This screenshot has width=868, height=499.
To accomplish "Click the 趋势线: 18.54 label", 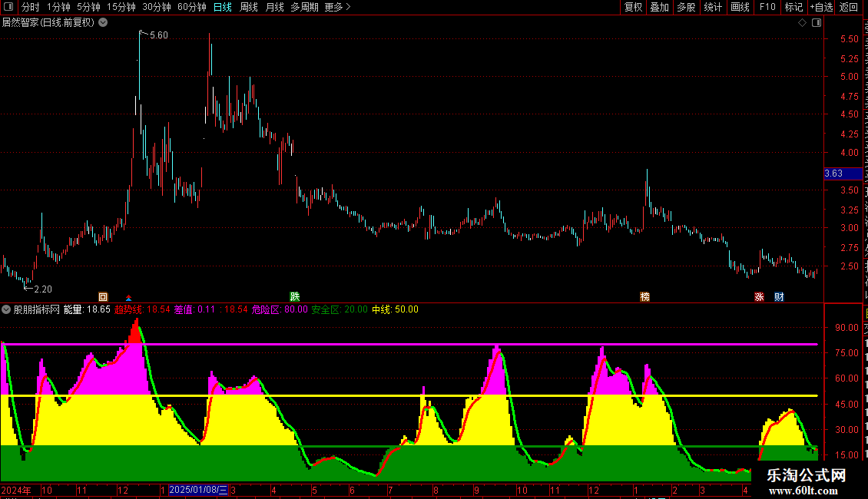I will pos(142,310).
